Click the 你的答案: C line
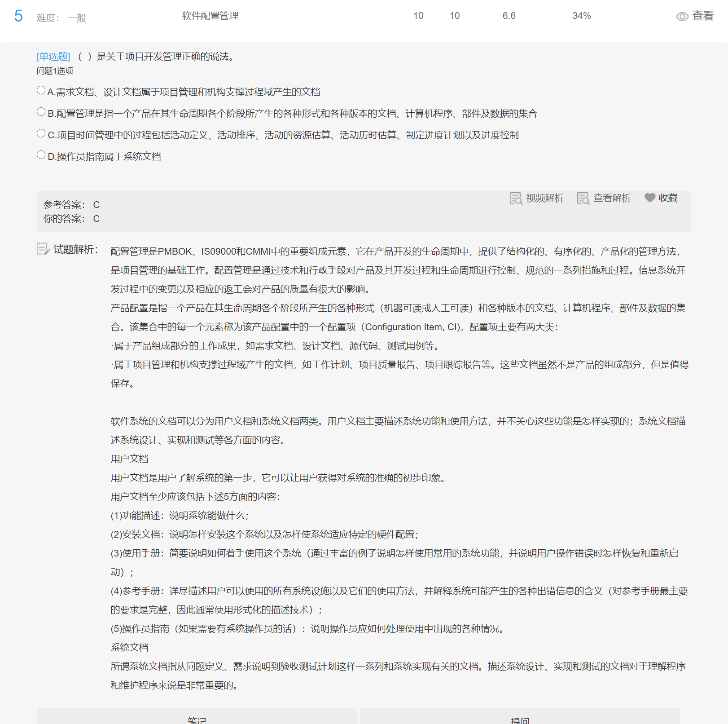The height and width of the screenshot is (724, 728). pos(72,219)
